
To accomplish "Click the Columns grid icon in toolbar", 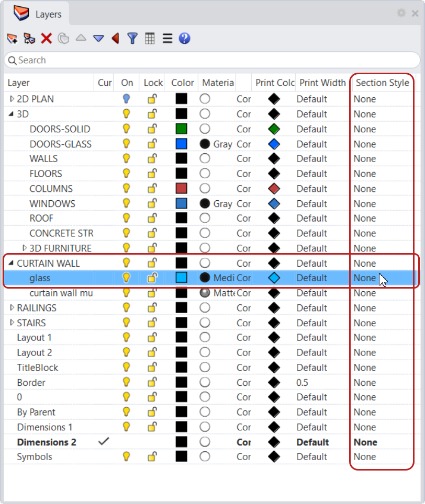I will 150,38.
